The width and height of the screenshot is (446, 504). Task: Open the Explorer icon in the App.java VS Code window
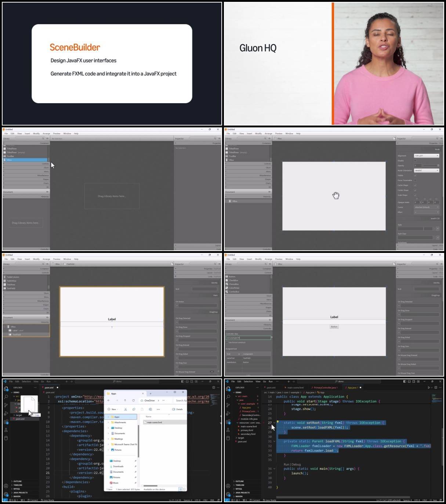[x=228, y=389]
